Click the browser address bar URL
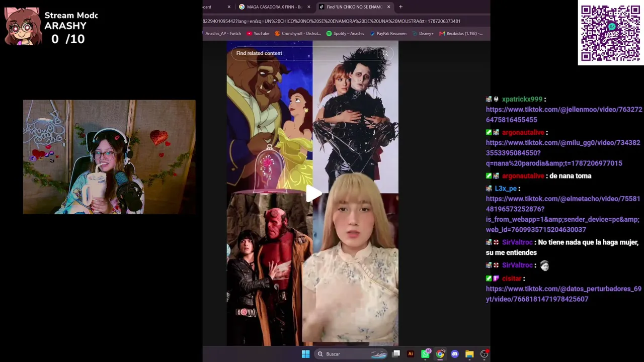 pos(332,21)
